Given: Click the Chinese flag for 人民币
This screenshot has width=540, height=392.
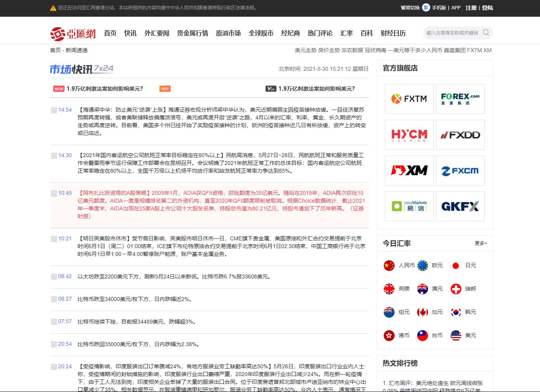Looking at the screenshot, I should [389, 265].
